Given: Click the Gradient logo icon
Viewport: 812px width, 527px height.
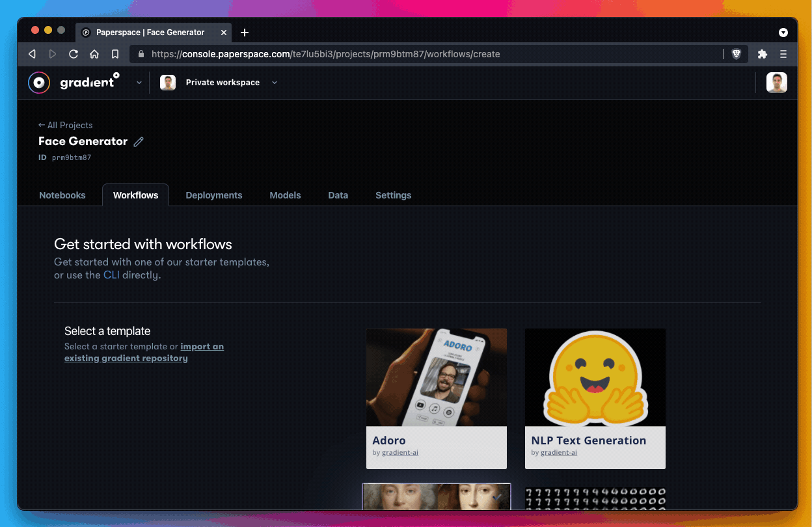Looking at the screenshot, I should coord(39,83).
